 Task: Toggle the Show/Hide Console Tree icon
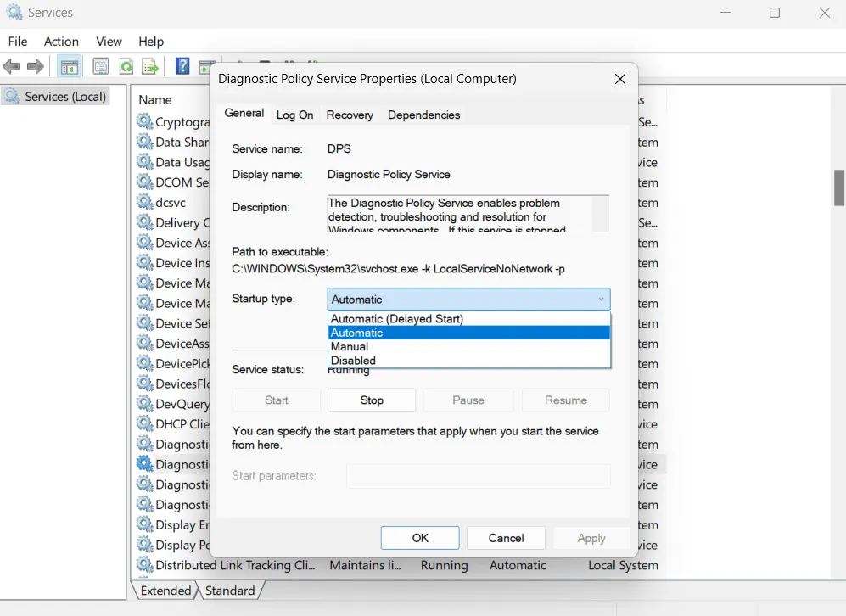[x=69, y=67]
